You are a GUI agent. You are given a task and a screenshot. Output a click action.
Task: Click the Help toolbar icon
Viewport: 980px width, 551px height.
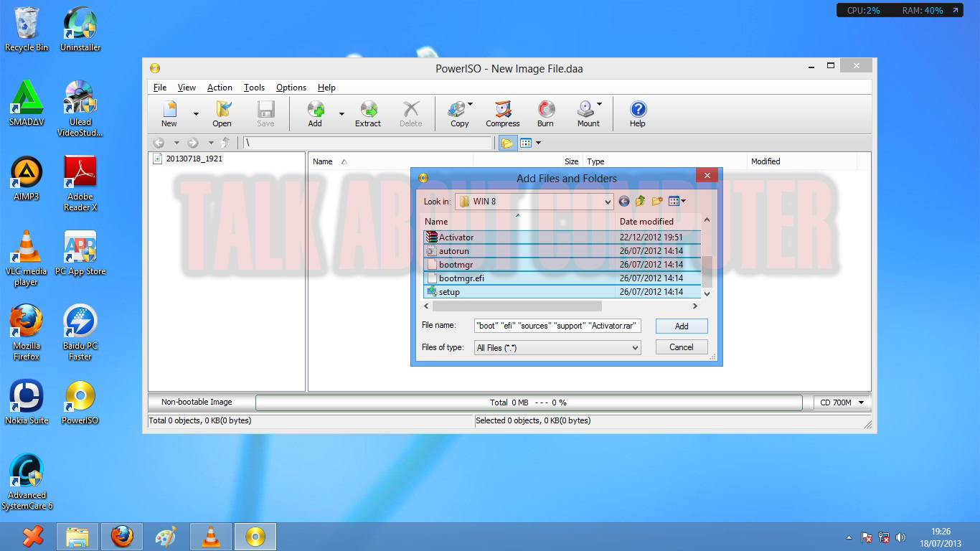(x=638, y=113)
